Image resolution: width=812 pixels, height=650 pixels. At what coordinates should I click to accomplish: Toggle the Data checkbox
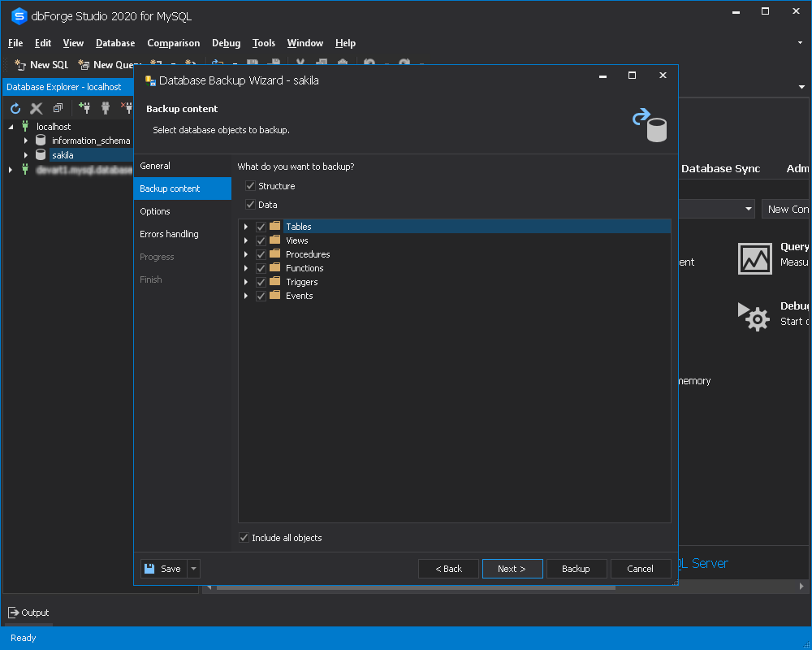point(250,204)
